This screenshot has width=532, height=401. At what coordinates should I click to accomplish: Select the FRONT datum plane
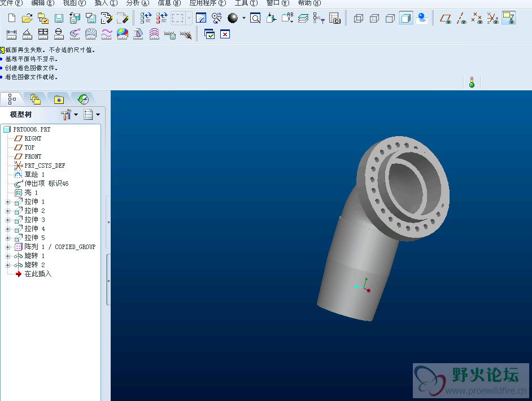[28, 156]
